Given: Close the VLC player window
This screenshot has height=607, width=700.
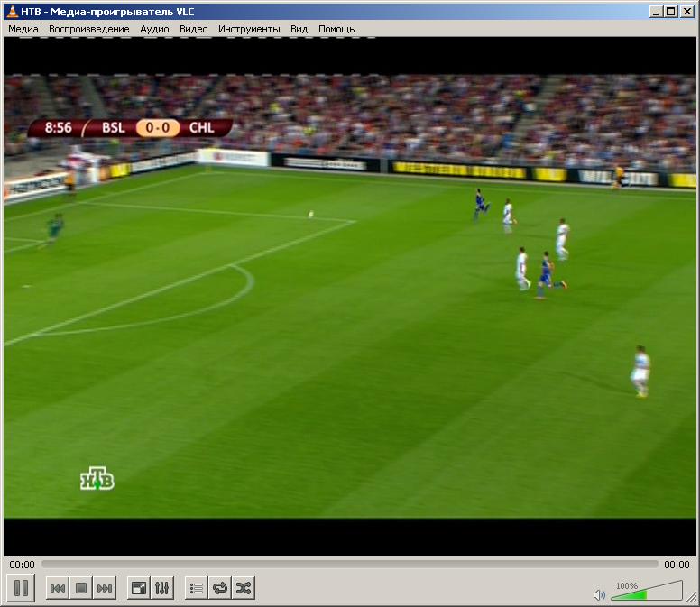Looking at the screenshot, I should click(687, 12).
